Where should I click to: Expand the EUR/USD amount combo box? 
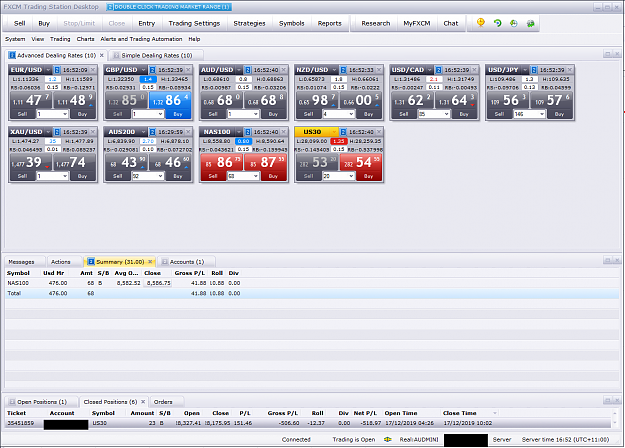[65, 114]
